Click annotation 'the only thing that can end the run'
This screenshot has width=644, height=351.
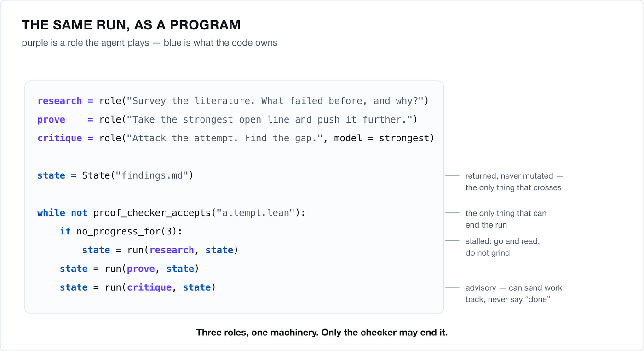(506, 219)
